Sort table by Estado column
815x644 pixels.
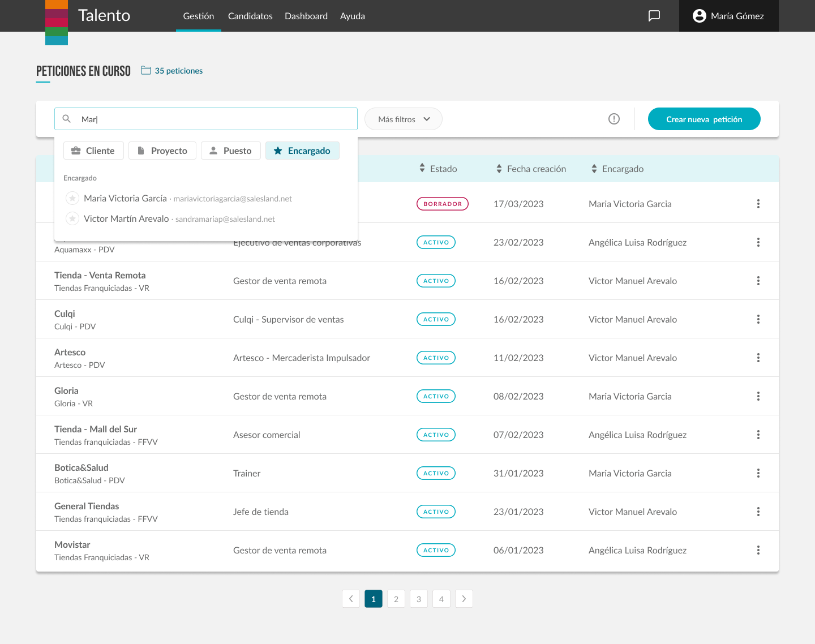pos(437,169)
